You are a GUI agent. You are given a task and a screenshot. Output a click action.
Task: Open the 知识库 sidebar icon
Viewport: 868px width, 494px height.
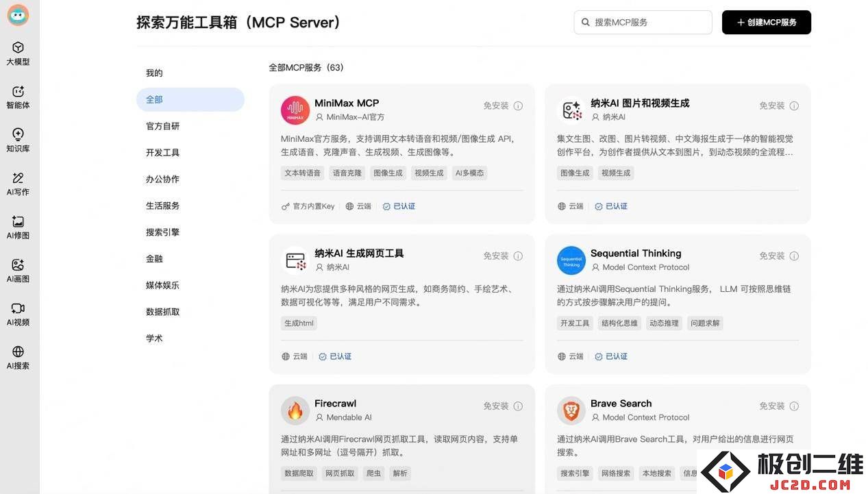point(18,134)
